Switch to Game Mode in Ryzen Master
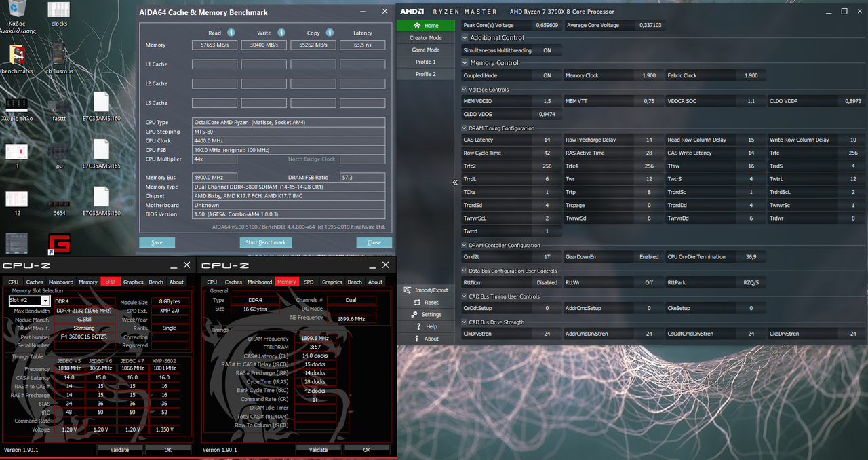 point(425,50)
